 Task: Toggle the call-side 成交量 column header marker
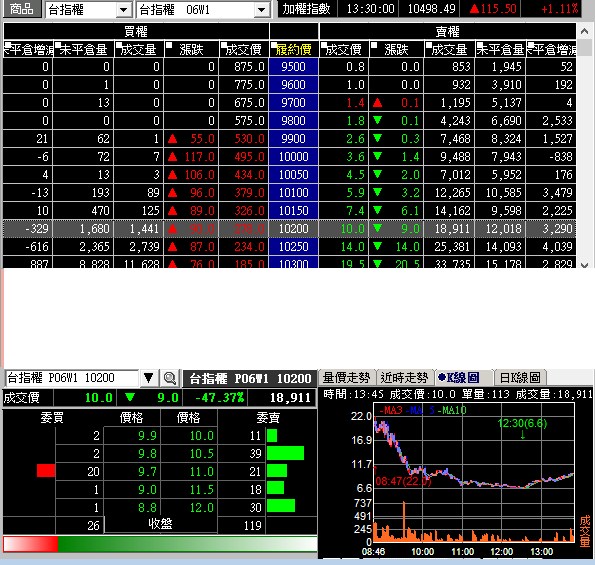click(119, 45)
